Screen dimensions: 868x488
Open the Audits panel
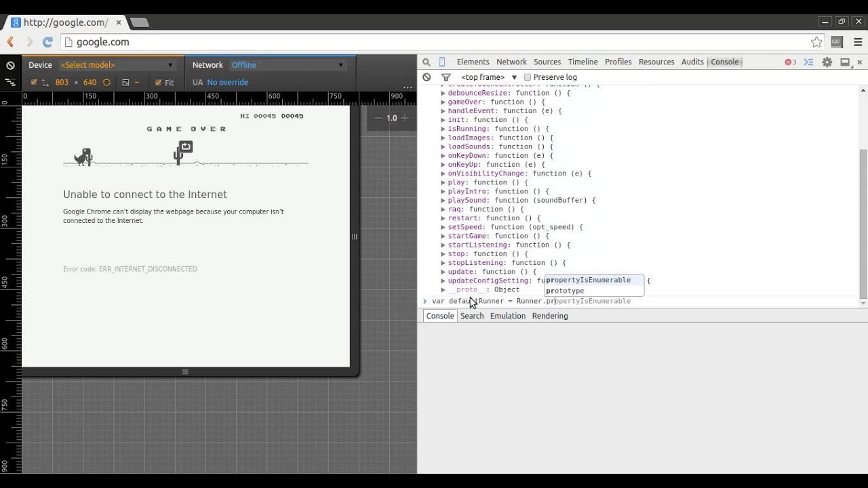click(x=692, y=62)
